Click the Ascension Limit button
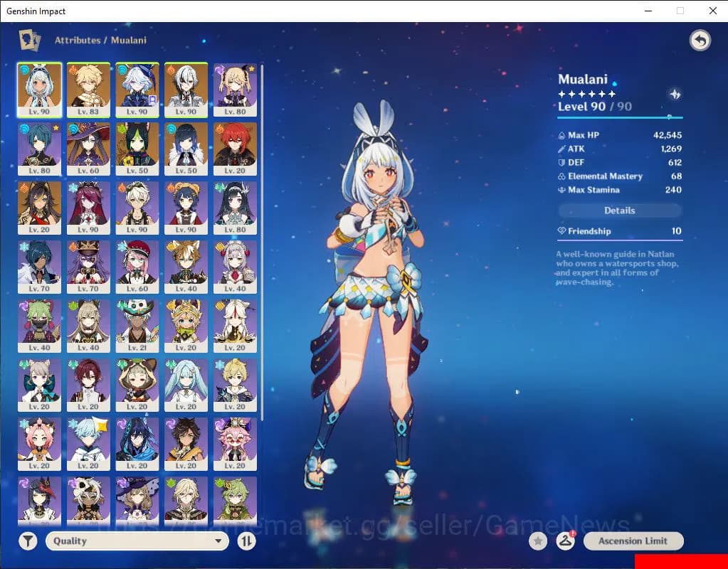Image resolution: width=728 pixels, height=569 pixels. (633, 541)
